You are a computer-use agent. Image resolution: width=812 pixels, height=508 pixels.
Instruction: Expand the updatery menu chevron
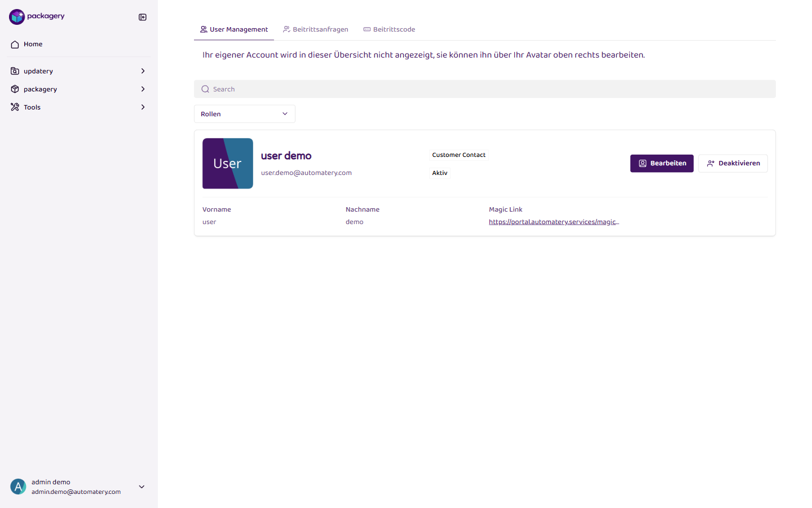(143, 71)
